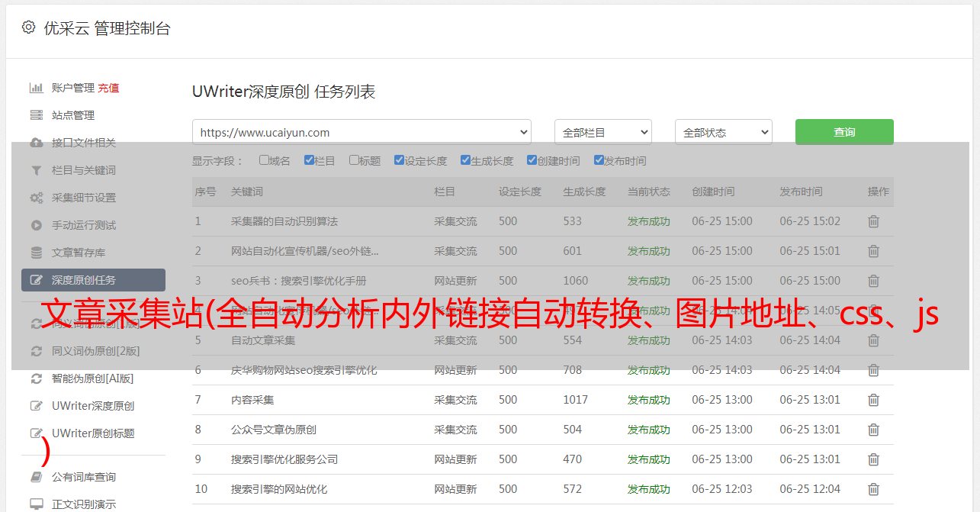Click the red 充值 link
The height and width of the screenshot is (512, 980).
pyautogui.click(x=108, y=88)
